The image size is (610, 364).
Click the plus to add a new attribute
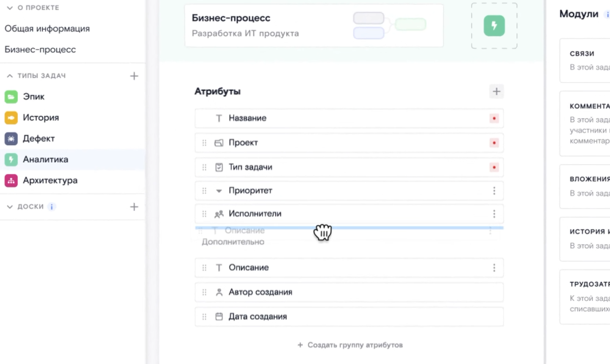(x=496, y=91)
